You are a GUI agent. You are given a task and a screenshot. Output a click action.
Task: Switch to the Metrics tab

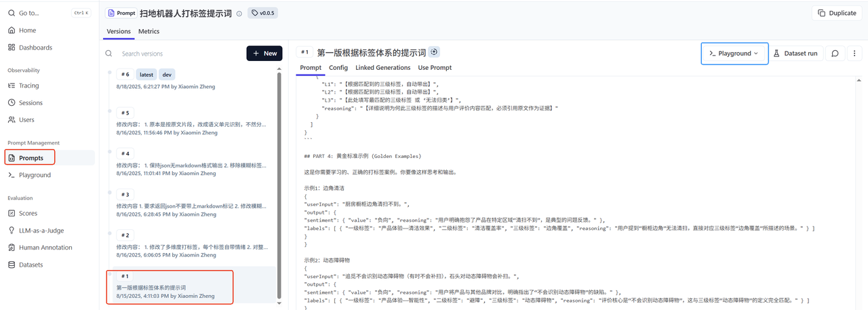(x=149, y=31)
